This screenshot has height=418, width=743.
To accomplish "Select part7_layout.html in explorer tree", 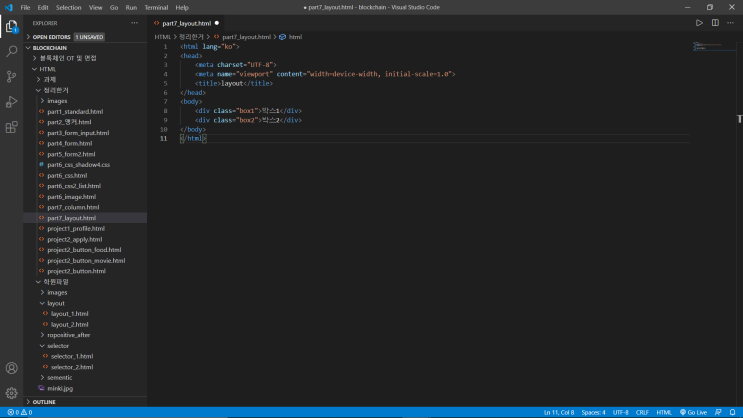I will pos(85,218).
